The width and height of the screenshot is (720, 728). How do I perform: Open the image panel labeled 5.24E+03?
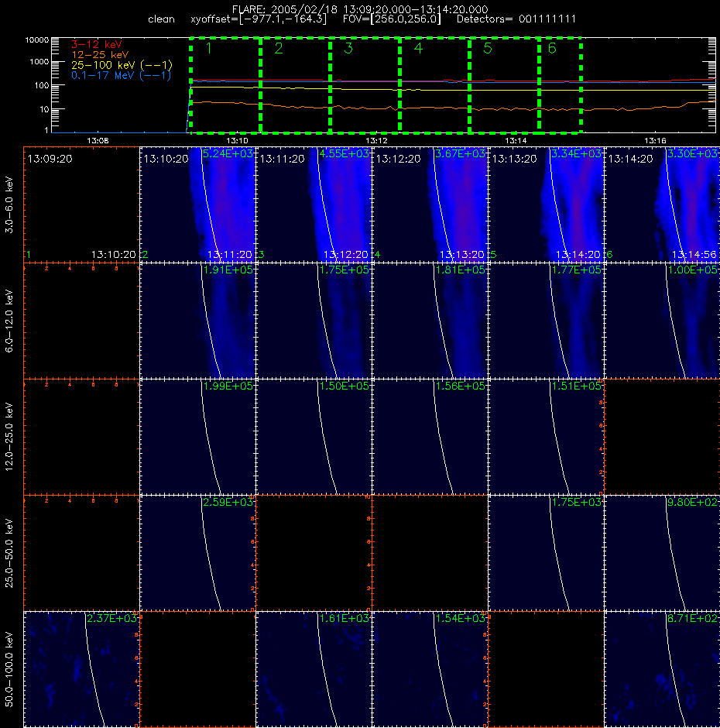(x=197, y=204)
